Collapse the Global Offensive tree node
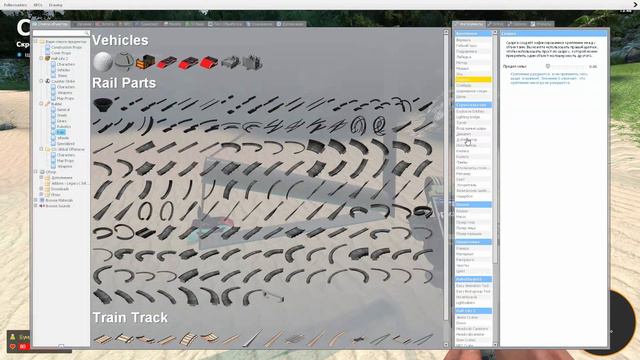 (41, 149)
